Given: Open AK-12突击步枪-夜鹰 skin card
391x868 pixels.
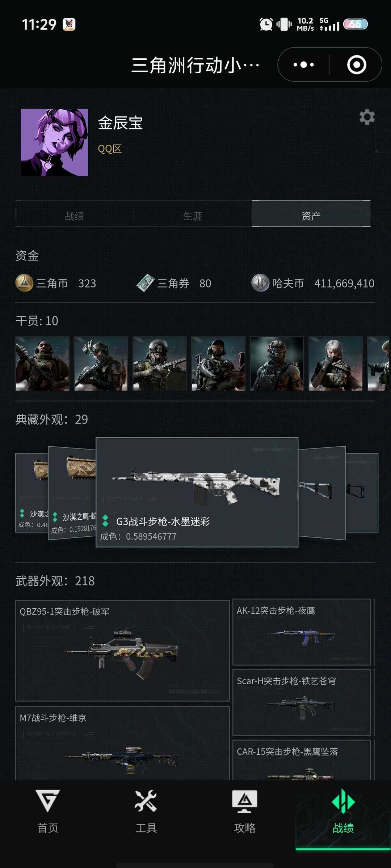Looking at the screenshot, I should [x=302, y=632].
